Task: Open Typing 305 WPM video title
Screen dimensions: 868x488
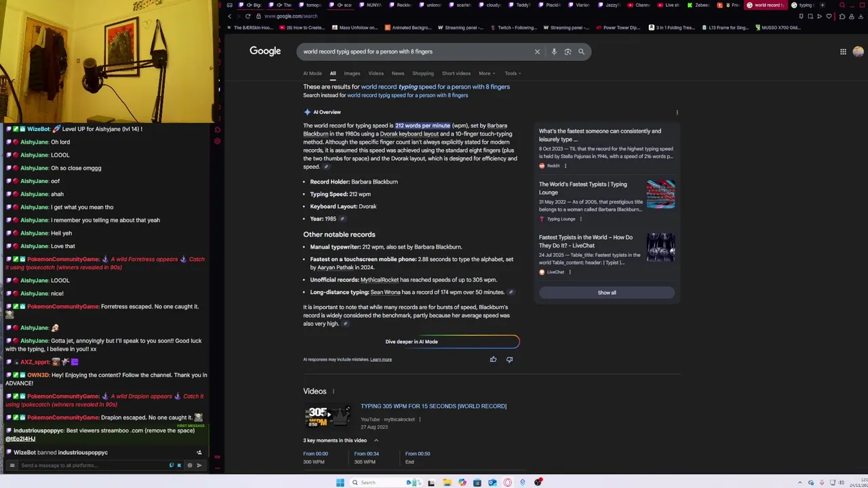Action: point(433,406)
